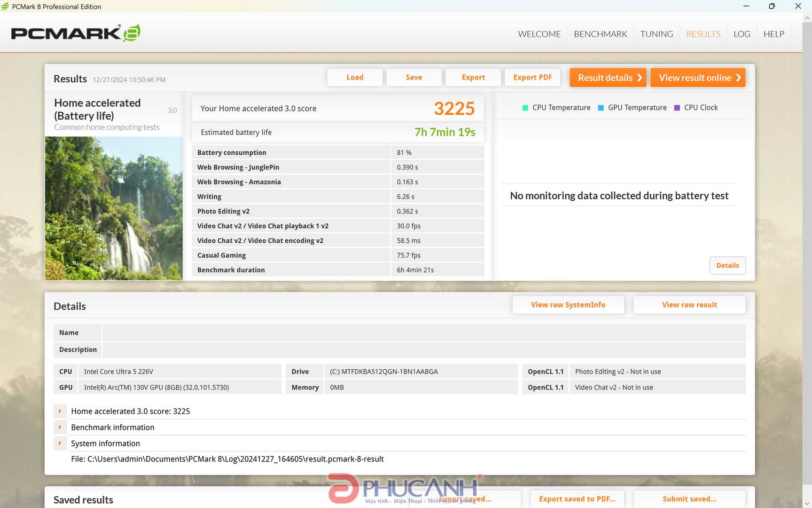Expand System information section
This screenshot has height=508, width=812.
(60, 443)
